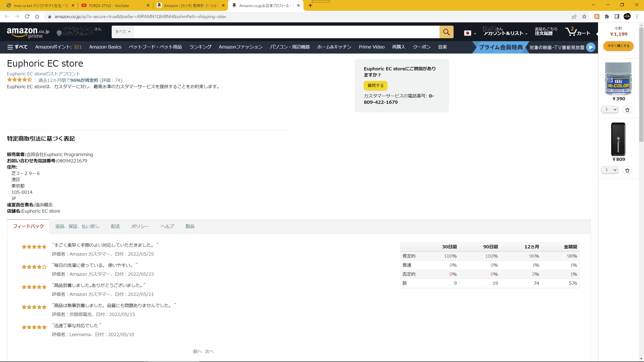
Task: Open 再購入 in nav bar
Action: pos(399,47)
